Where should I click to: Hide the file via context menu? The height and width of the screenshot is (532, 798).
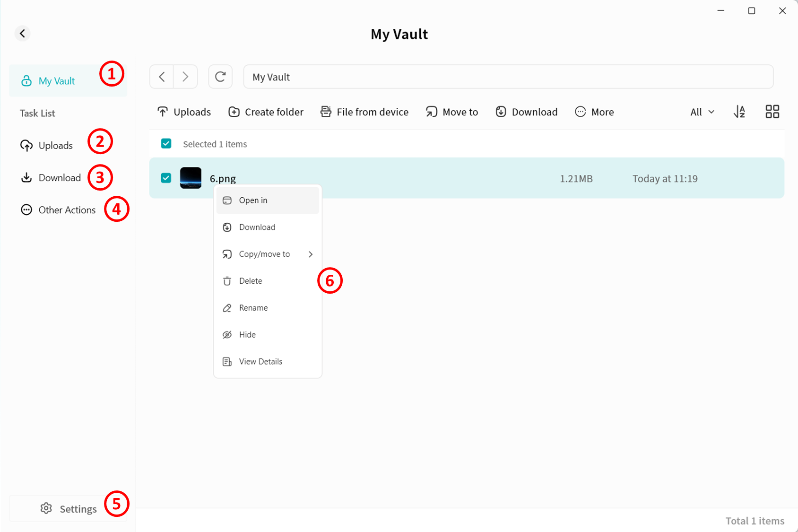pos(247,335)
